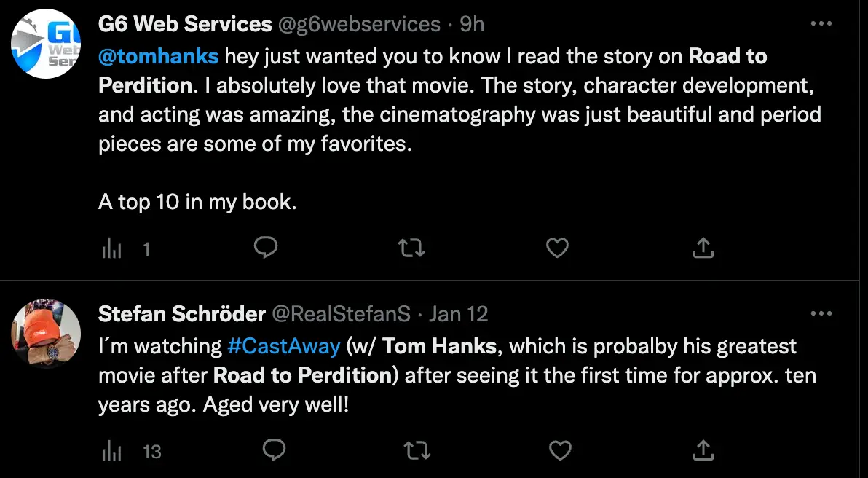Toggle like on the Road to Perdition tweet
The width and height of the screenshot is (868, 478).
pos(557,248)
